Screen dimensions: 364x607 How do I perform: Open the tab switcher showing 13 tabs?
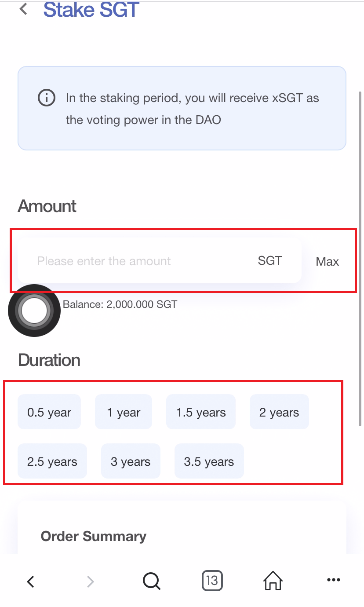(x=212, y=581)
